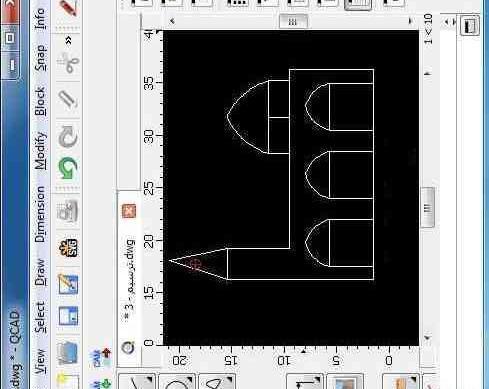This screenshot has width=489, height=389.
Task: Click the round icon beside document tab
Action: (x=128, y=348)
